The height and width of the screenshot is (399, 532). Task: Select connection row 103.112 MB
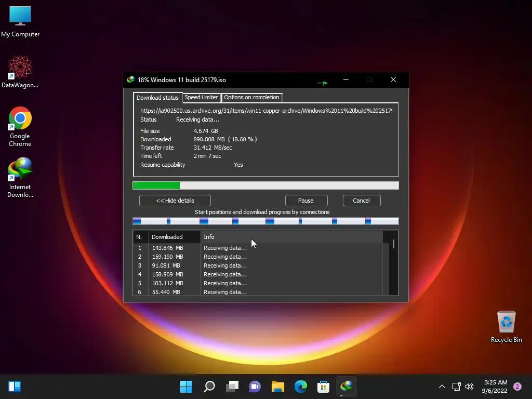point(258,283)
